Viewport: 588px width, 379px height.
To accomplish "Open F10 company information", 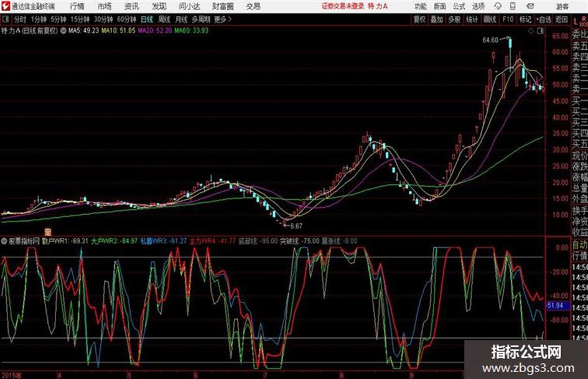I will tap(508, 19).
